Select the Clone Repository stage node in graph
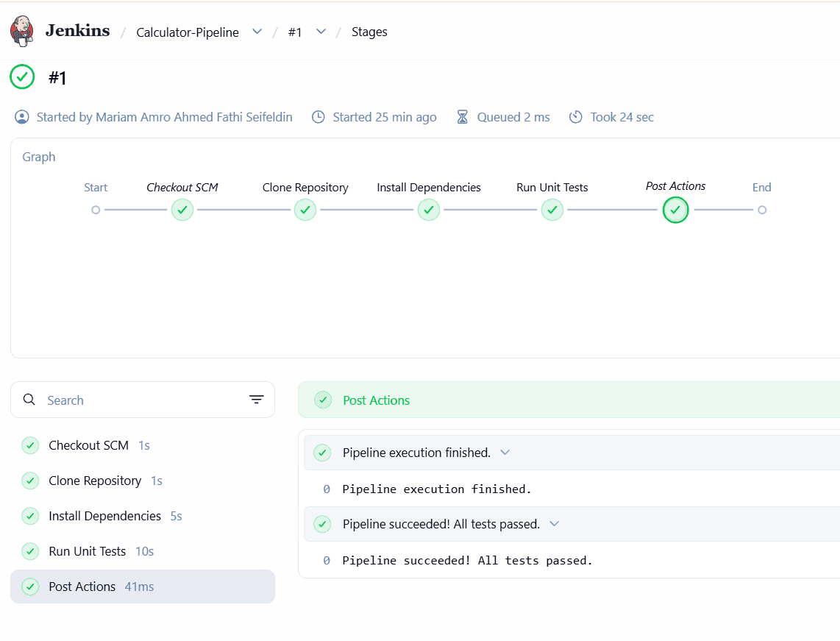This screenshot has width=840, height=641. click(x=305, y=210)
